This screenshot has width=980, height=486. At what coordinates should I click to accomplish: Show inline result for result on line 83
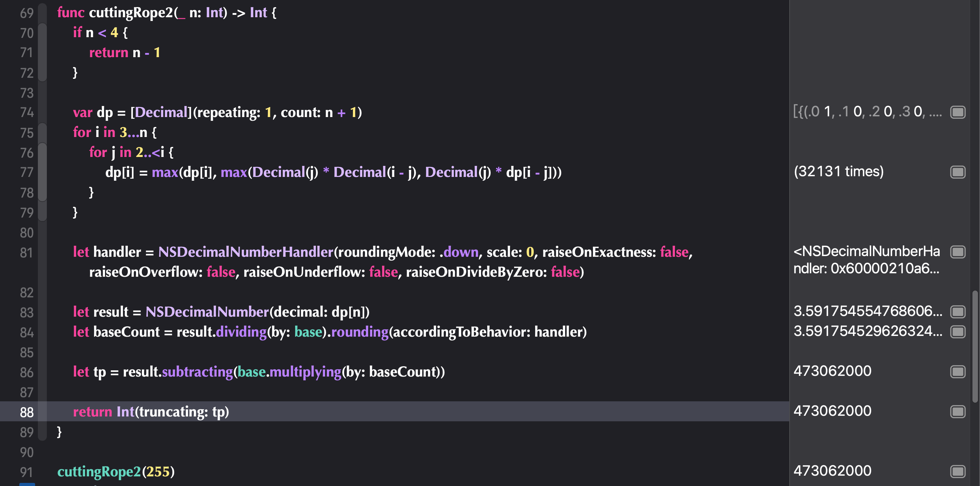(x=958, y=312)
